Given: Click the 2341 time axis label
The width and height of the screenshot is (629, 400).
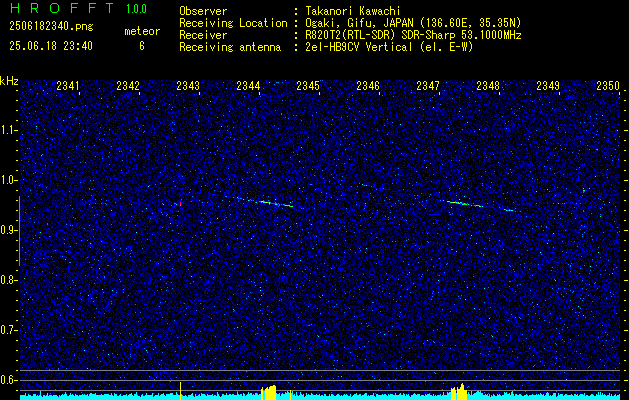Looking at the screenshot, I should pos(68,86).
